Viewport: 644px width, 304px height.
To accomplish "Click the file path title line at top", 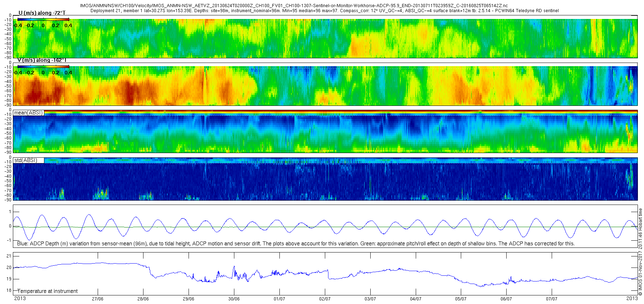I will (x=294, y=6).
